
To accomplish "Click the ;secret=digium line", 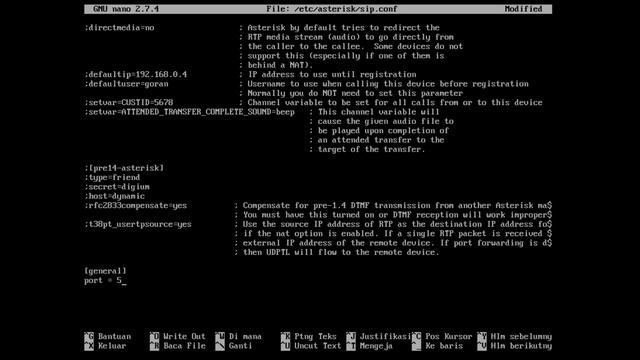I will 117,187.
